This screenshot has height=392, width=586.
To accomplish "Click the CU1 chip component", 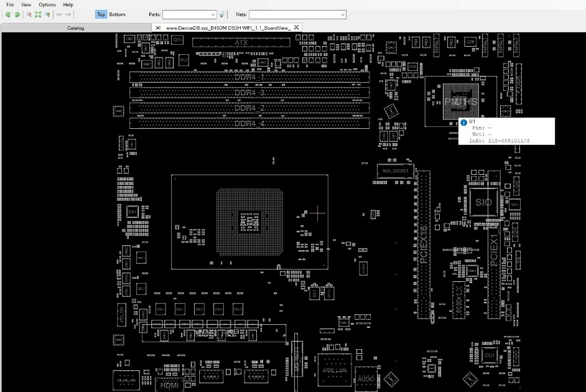I will coord(489,355).
